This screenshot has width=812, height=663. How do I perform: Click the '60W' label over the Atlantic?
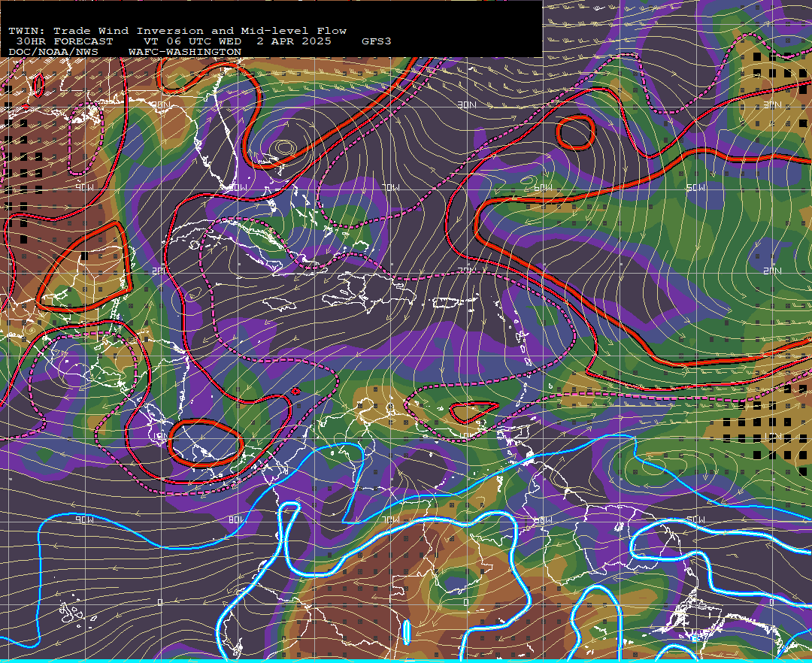pyautogui.click(x=543, y=187)
